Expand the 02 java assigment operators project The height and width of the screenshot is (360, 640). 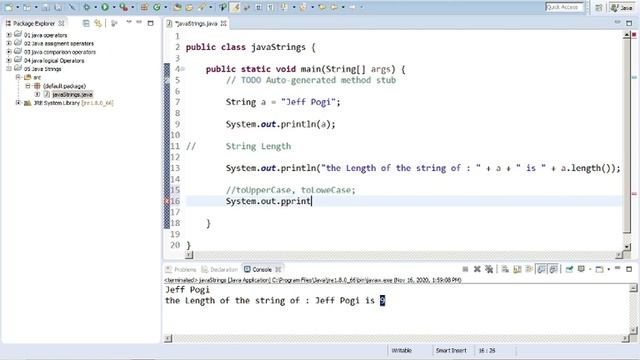pos(9,43)
